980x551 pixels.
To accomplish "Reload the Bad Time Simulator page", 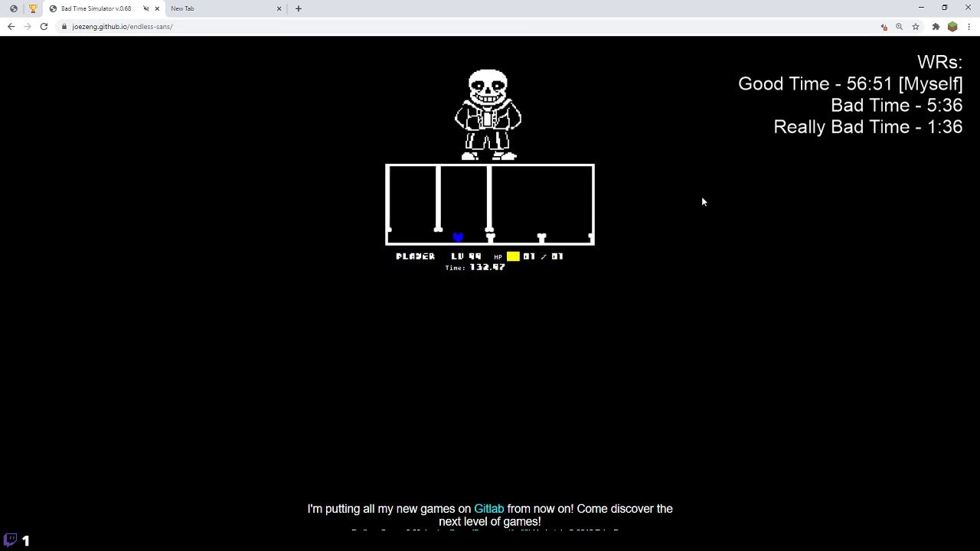I will (x=44, y=27).
